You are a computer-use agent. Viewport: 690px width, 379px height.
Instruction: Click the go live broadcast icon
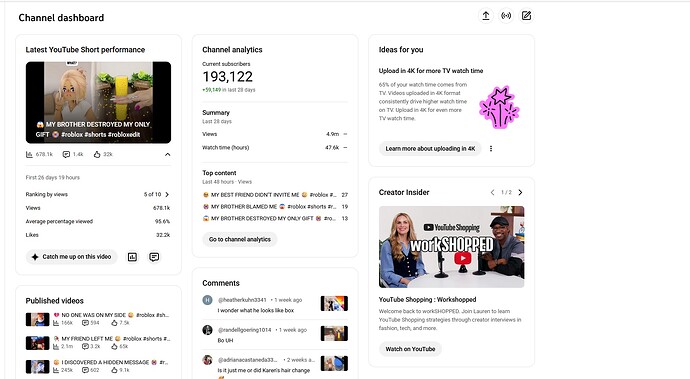[x=506, y=16]
